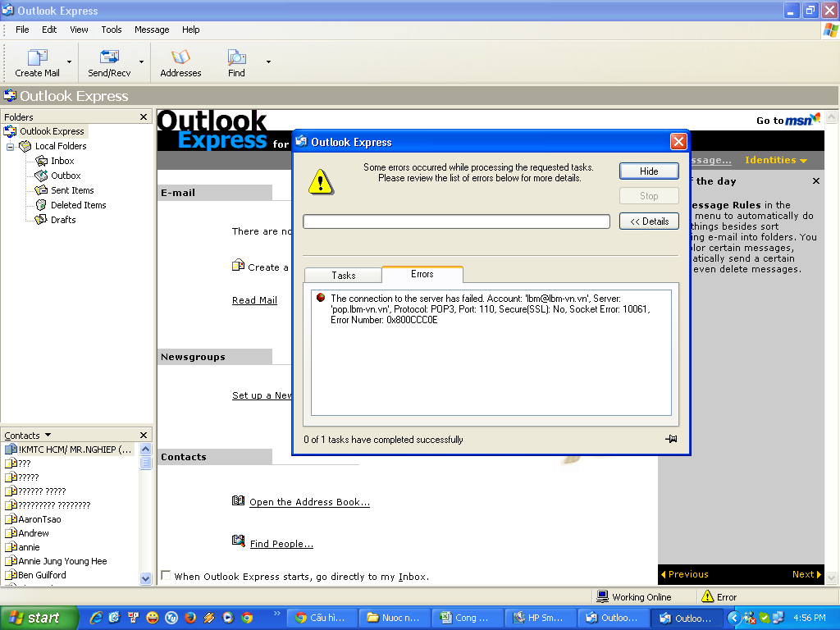
Task: Open the Send/Recv dropdown arrow
Action: tap(141, 62)
